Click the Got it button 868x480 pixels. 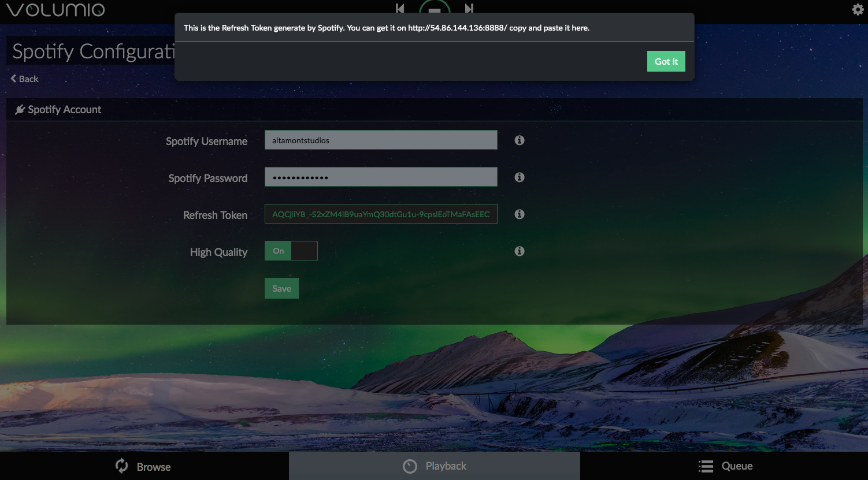coord(666,61)
